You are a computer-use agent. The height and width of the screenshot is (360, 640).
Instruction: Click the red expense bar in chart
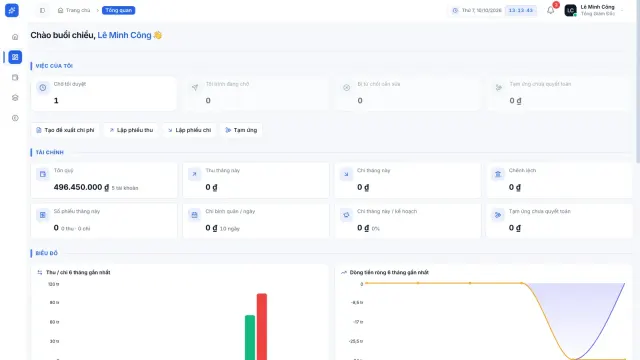(x=262, y=327)
